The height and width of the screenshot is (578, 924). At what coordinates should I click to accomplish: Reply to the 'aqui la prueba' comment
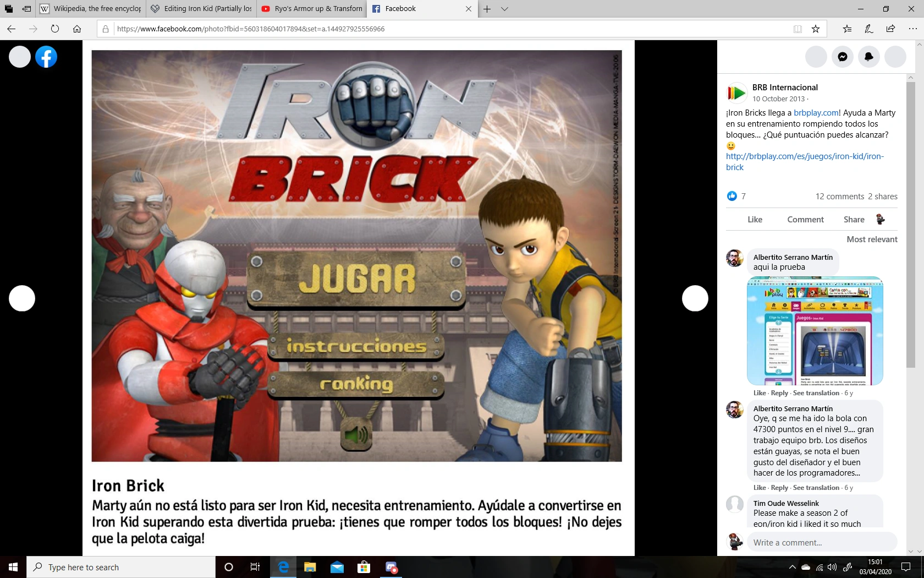click(x=779, y=393)
